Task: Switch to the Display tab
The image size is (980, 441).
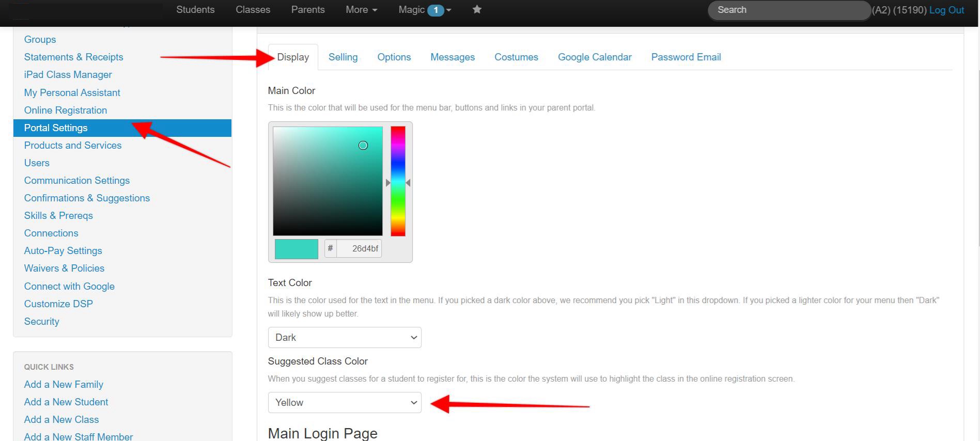Action: (293, 57)
